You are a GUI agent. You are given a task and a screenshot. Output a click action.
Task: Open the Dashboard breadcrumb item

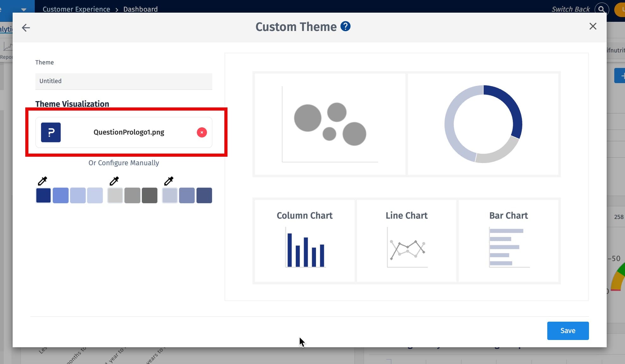(x=140, y=9)
